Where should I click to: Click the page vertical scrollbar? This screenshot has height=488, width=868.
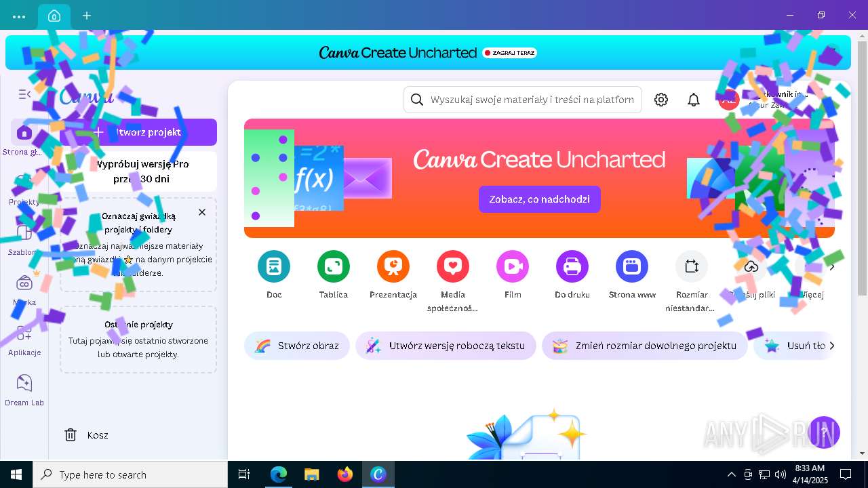(862, 168)
